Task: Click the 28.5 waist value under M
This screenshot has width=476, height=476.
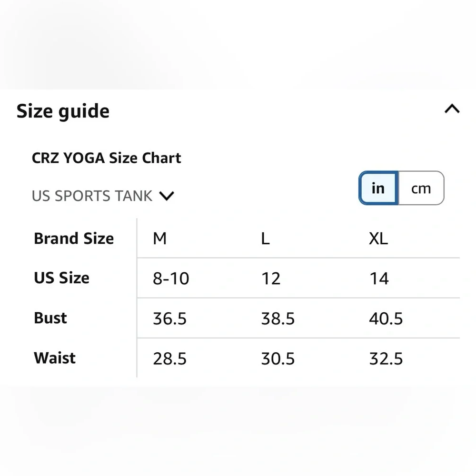Action: [170, 358]
